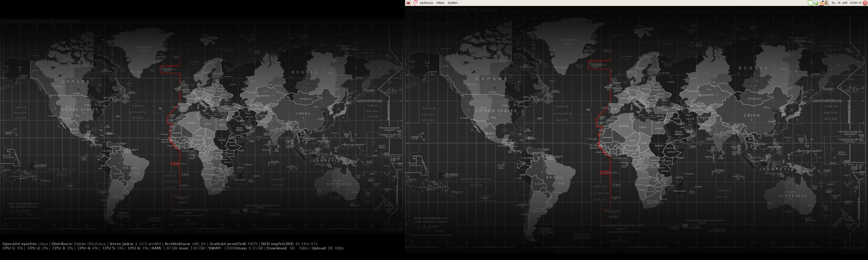Click the 'Download: 0B KiB/s' reading
The width and height of the screenshot is (868, 260).
pos(287,248)
